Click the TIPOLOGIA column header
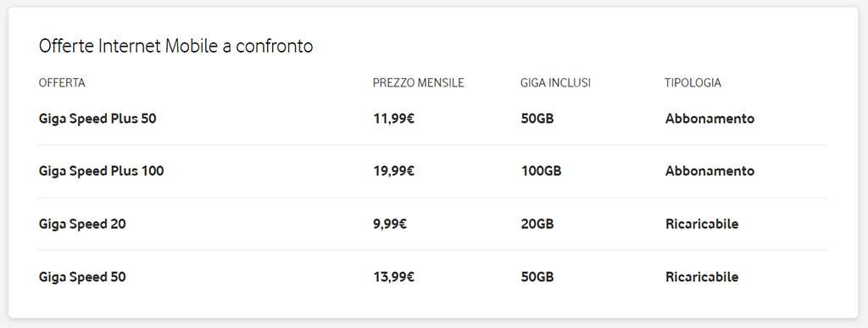 click(x=693, y=83)
